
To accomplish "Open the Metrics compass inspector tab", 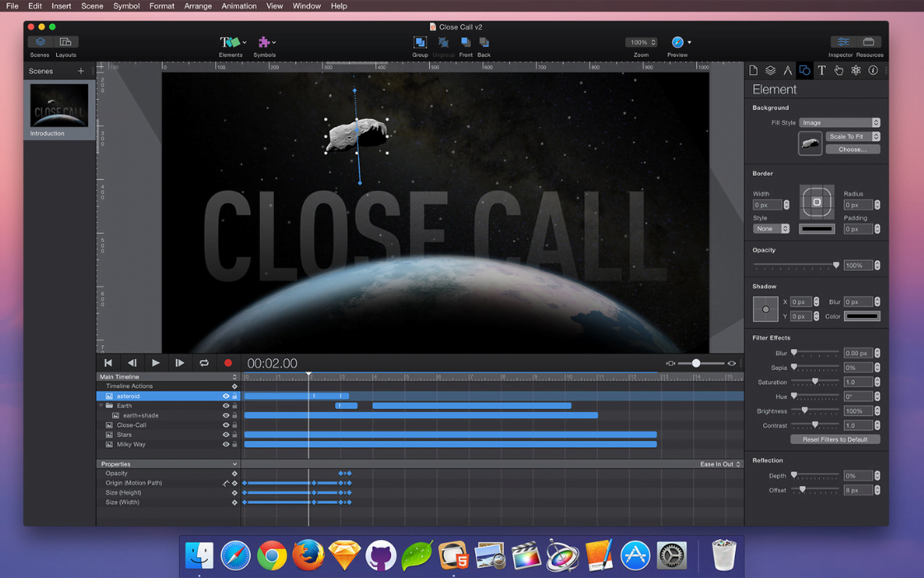I will pos(787,71).
